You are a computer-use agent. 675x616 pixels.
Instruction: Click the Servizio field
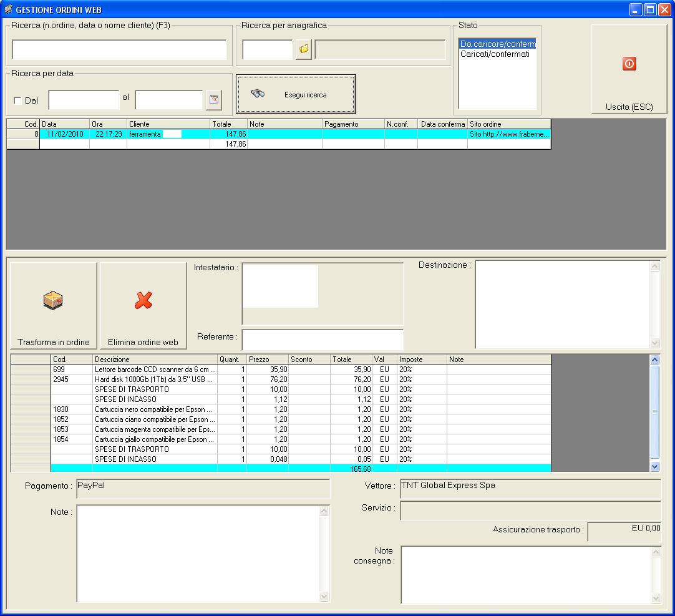pyautogui.click(x=530, y=511)
